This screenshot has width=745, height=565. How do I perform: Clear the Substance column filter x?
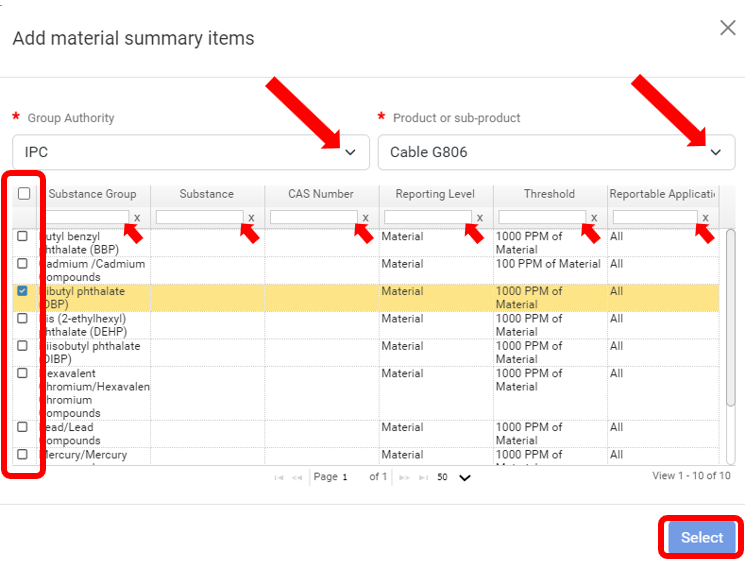[251, 218]
